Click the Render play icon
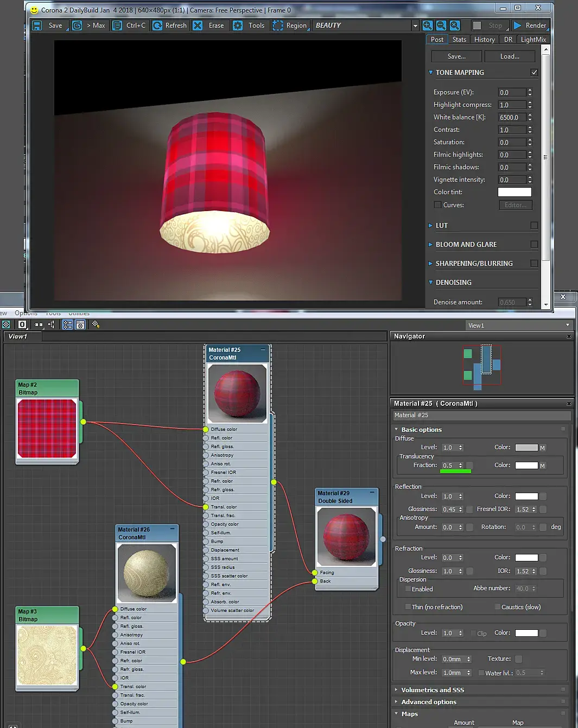The height and width of the screenshot is (728, 578). point(518,25)
